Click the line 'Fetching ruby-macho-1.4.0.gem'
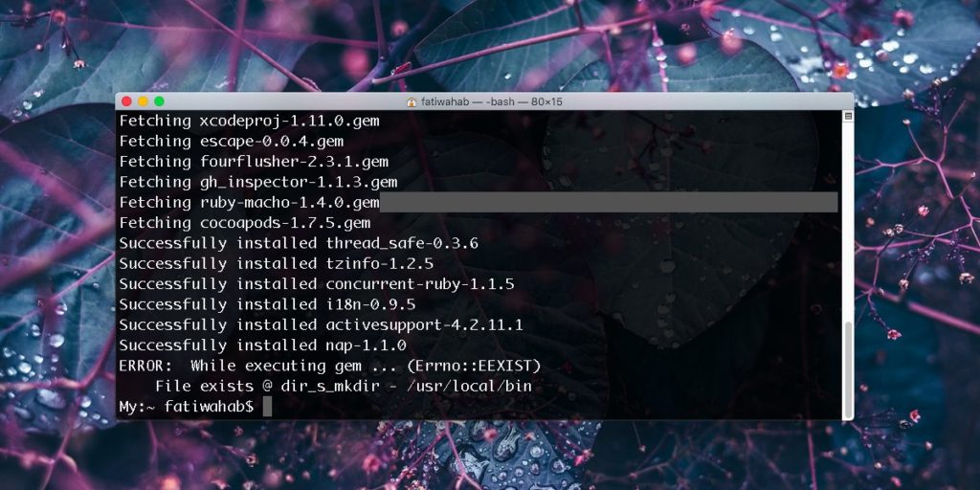Viewport: 980px width, 490px height. pos(250,203)
